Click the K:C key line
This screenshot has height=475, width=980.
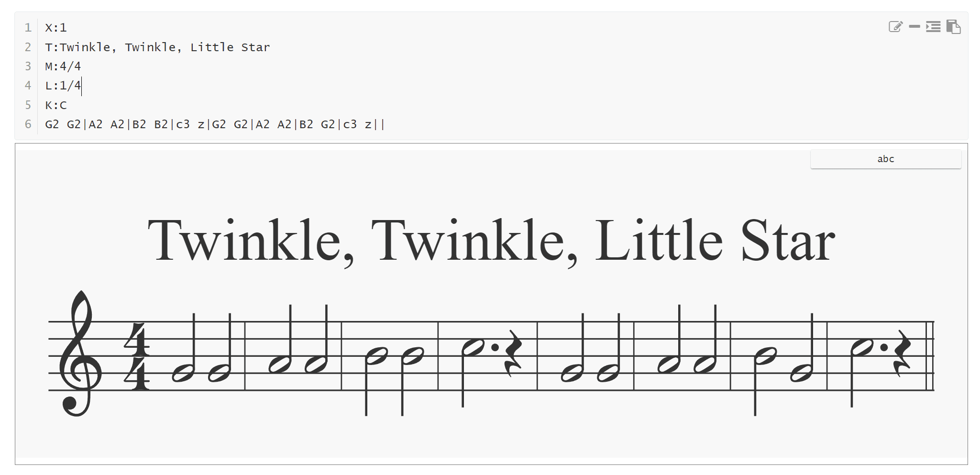pyautogui.click(x=56, y=105)
